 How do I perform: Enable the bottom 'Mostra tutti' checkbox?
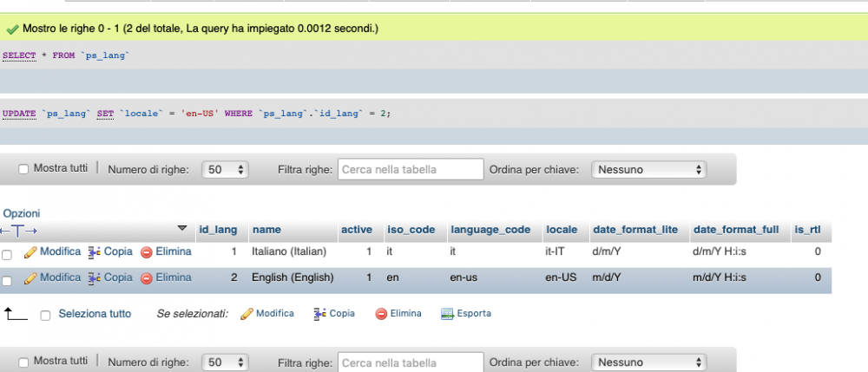coord(23,362)
